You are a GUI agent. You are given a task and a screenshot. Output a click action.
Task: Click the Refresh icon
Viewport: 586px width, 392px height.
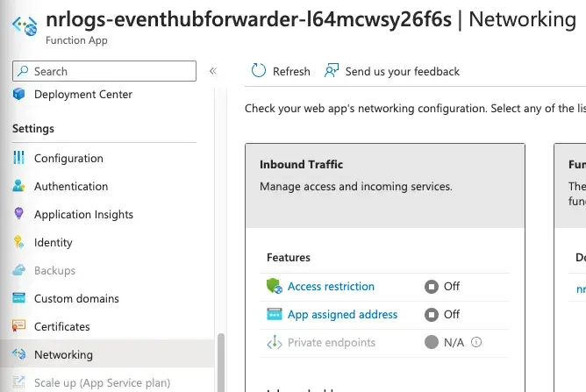(259, 71)
